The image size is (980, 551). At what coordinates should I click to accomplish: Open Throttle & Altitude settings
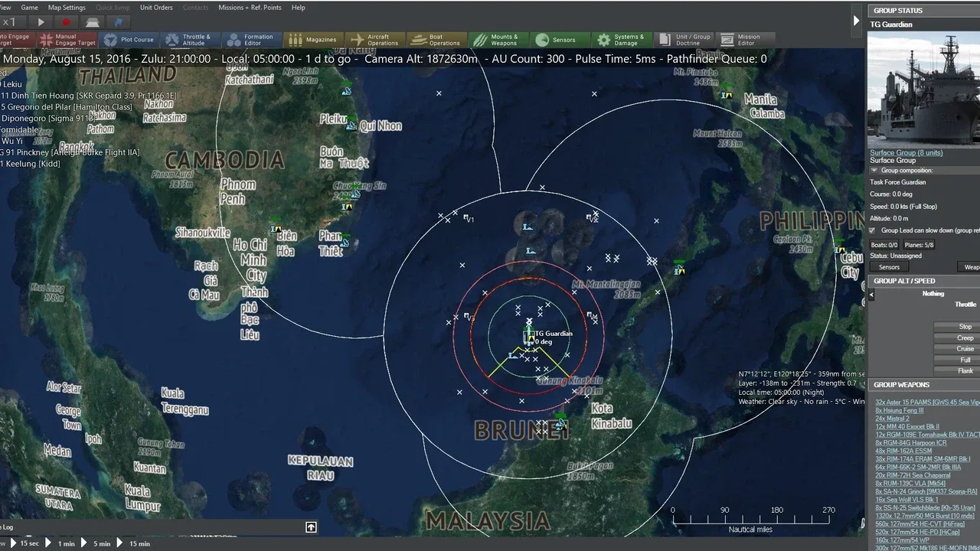click(x=188, y=40)
